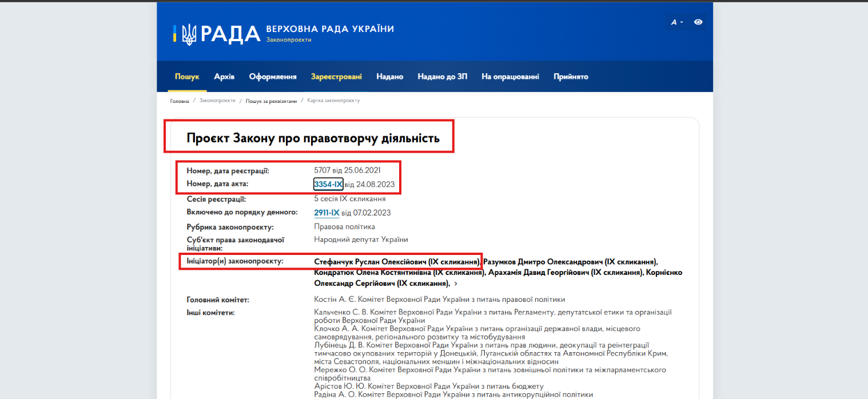868x399 pixels.
Task: Click the Арістов Ю. Ю. budget committee entry
Action: click(429, 386)
